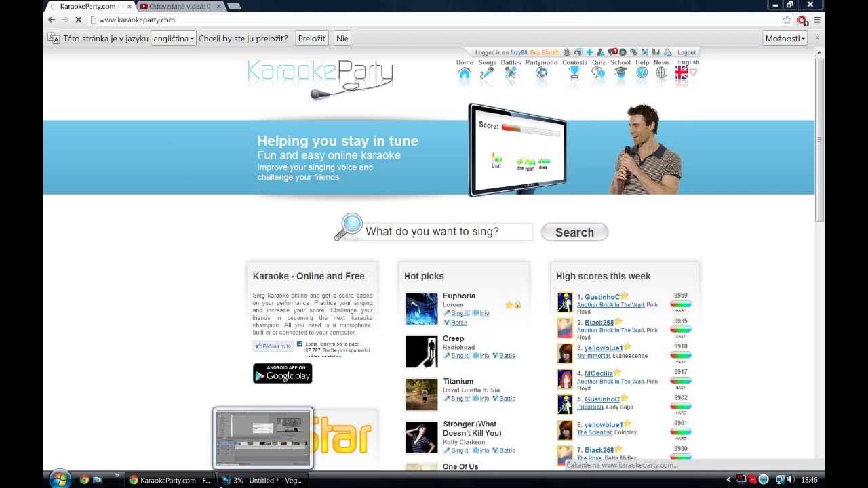
Task: Open a new browser tab
Action: 234,6
